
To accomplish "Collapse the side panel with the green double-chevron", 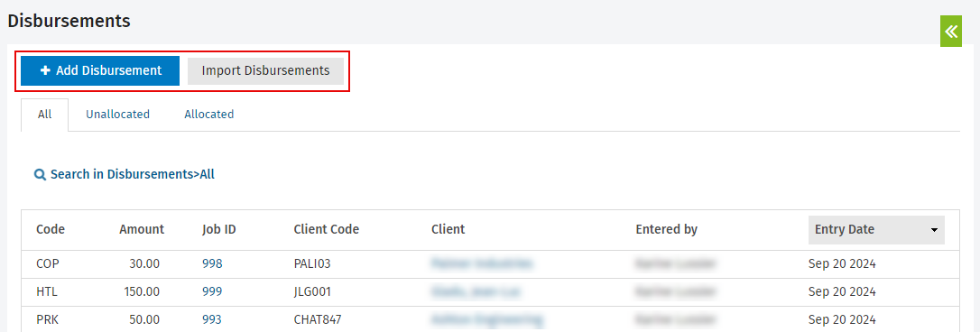I will [x=950, y=32].
